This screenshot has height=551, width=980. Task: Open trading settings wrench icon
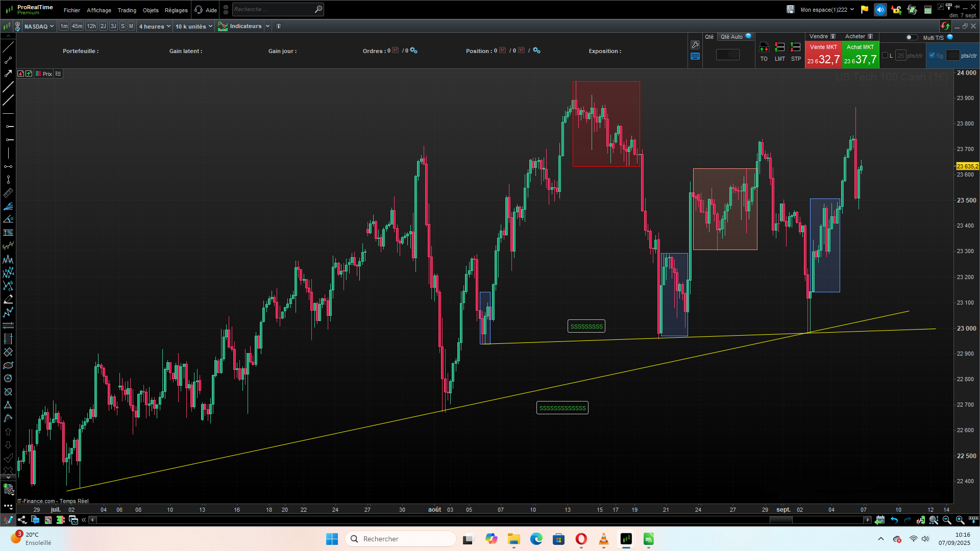point(695,45)
